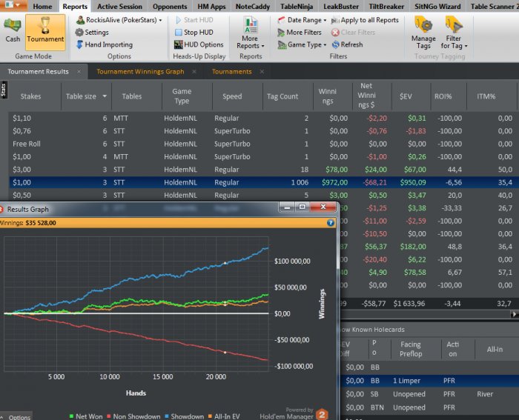Expand the vertical Stats side panel
Viewport: 519px width, 420px height.
coord(3,90)
